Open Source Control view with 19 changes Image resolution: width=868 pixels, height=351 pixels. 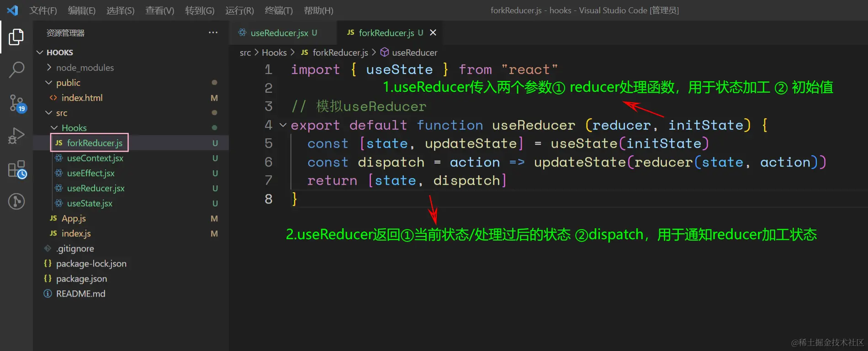pyautogui.click(x=17, y=103)
